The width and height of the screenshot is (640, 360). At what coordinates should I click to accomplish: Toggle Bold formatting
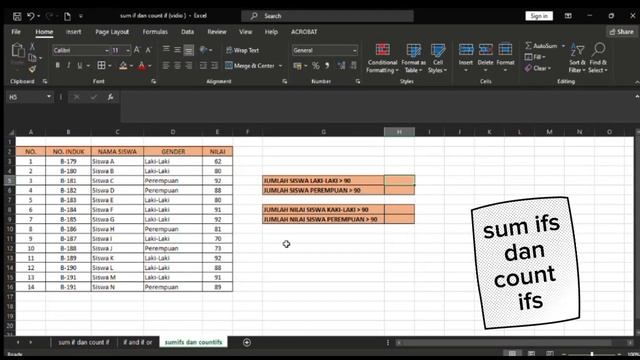pos(58,65)
